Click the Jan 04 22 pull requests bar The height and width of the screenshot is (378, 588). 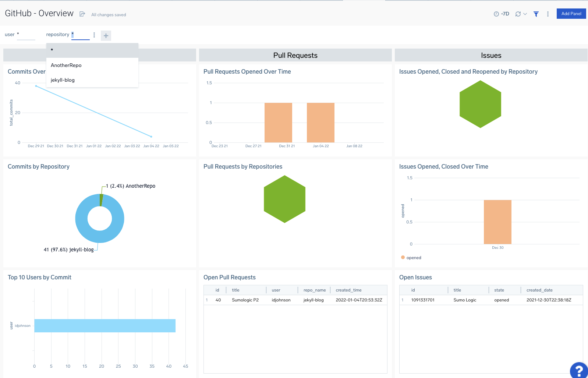320,123
